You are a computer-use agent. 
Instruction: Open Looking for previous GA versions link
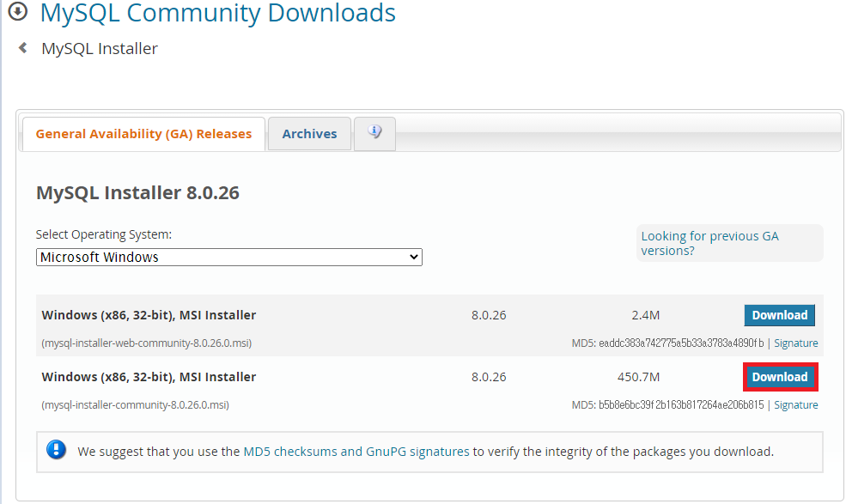[x=709, y=243]
